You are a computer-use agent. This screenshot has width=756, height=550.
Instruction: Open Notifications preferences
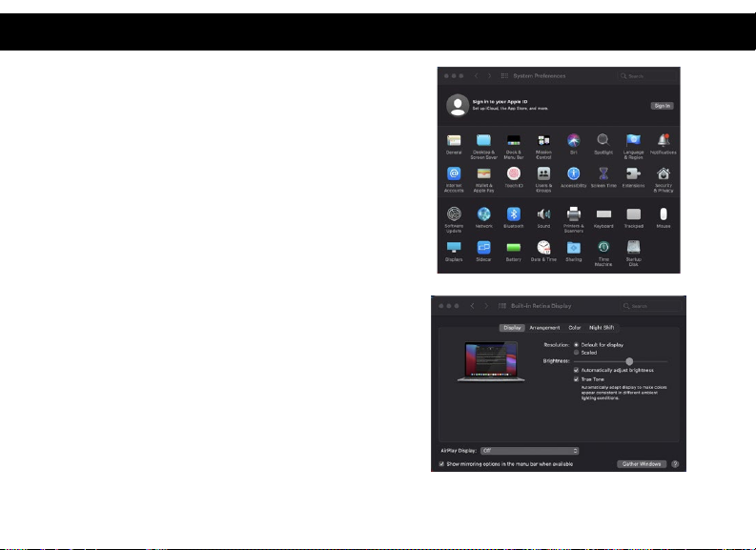(x=663, y=144)
